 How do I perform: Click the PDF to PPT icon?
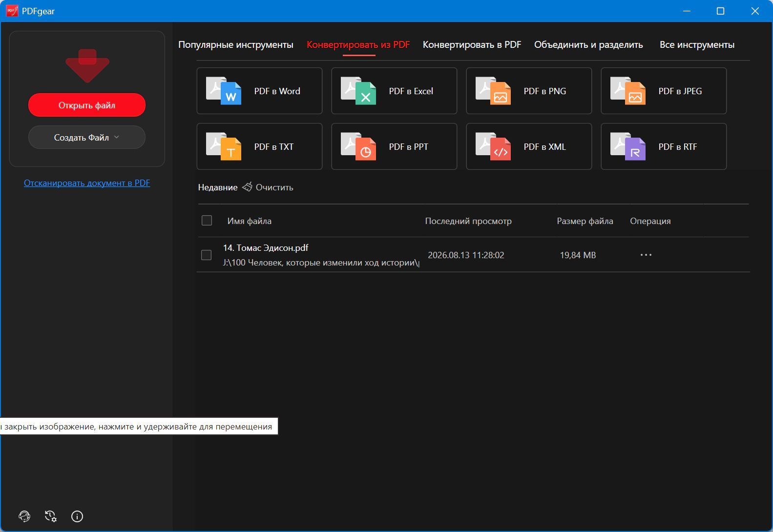[358, 146]
